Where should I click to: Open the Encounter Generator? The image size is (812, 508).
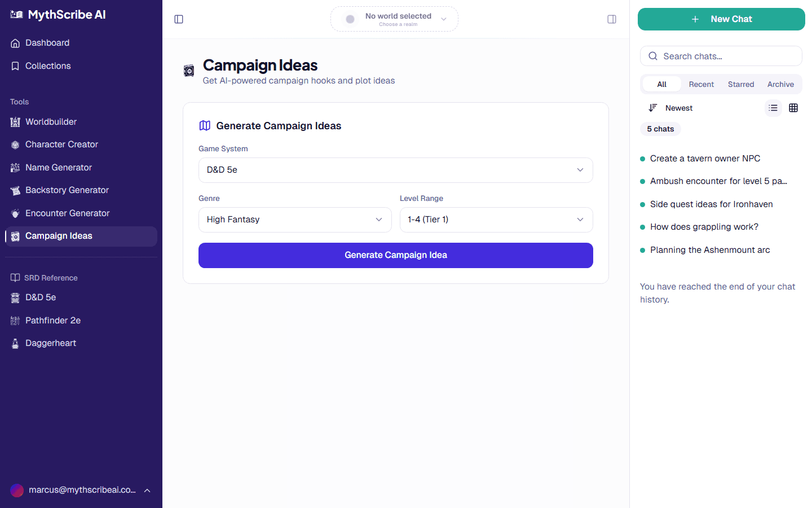click(68, 213)
